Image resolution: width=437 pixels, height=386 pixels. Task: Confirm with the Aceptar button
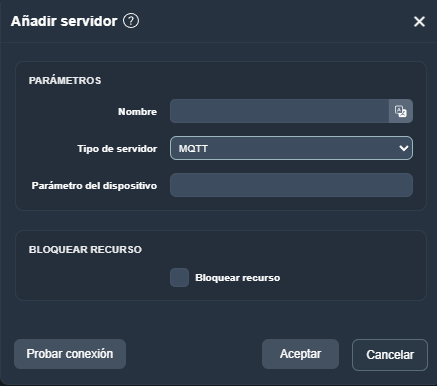point(300,354)
